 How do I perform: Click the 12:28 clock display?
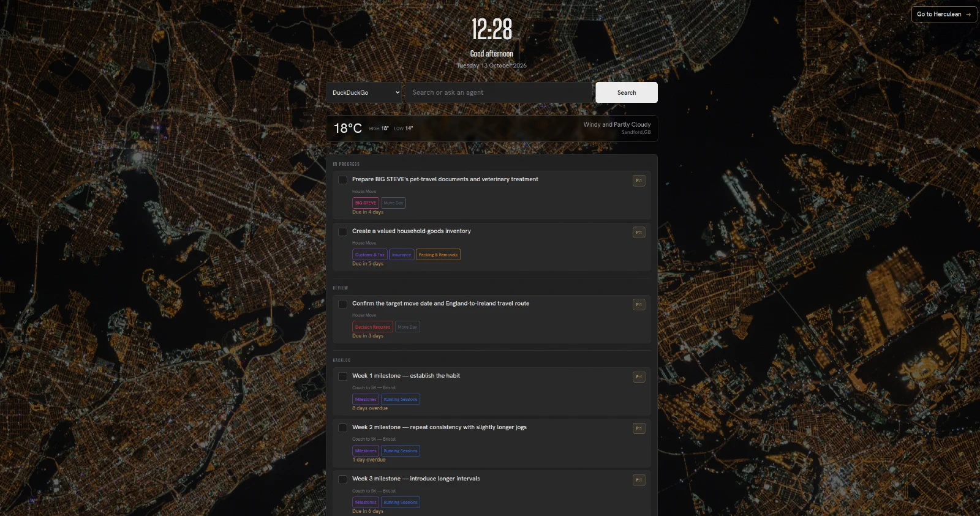492,29
